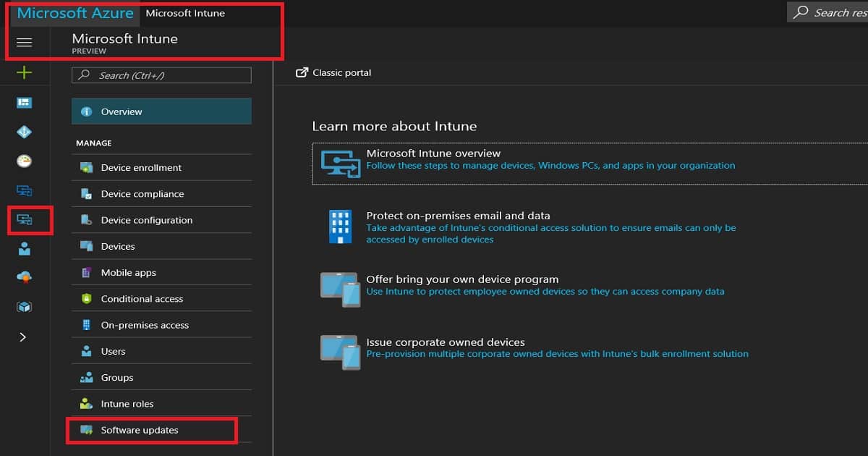868x456 pixels.
Task: Open the cloud icon in the left rail
Action: click(25, 277)
